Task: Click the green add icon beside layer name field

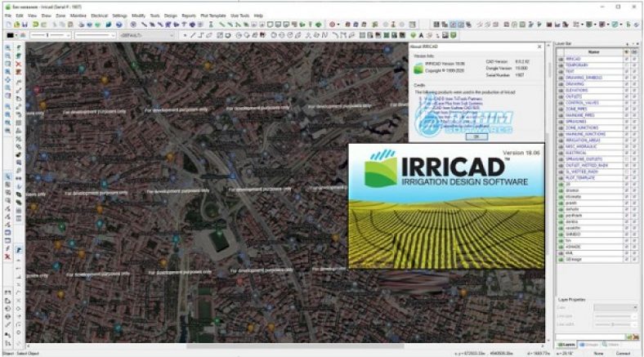Action: pyautogui.click(x=628, y=337)
